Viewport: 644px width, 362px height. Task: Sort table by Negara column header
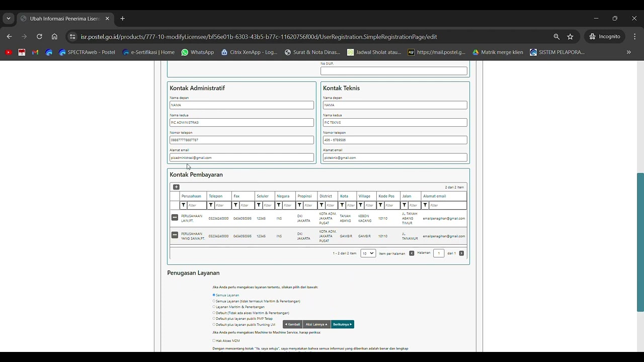point(283,196)
